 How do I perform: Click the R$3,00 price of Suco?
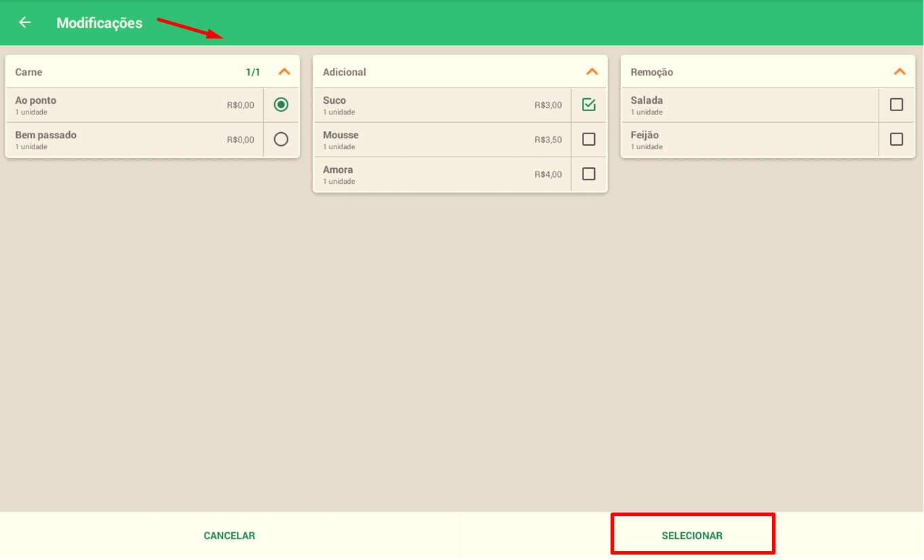point(548,105)
